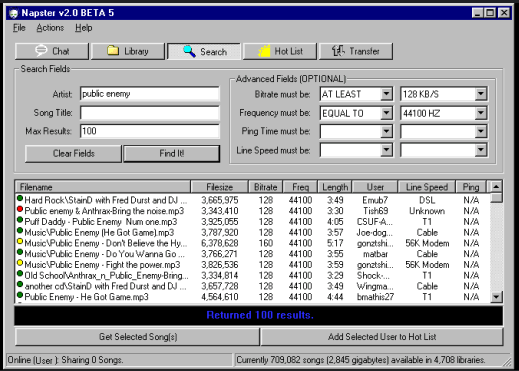
Task: Click green dot beside Puff Daddy - Public Enemy row
Action: (20, 220)
